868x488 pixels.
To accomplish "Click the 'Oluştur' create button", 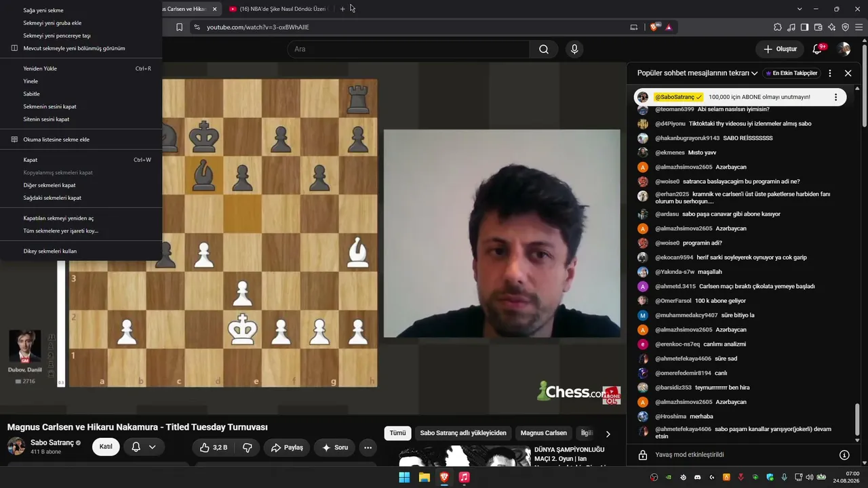I will click(x=780, y=49).
